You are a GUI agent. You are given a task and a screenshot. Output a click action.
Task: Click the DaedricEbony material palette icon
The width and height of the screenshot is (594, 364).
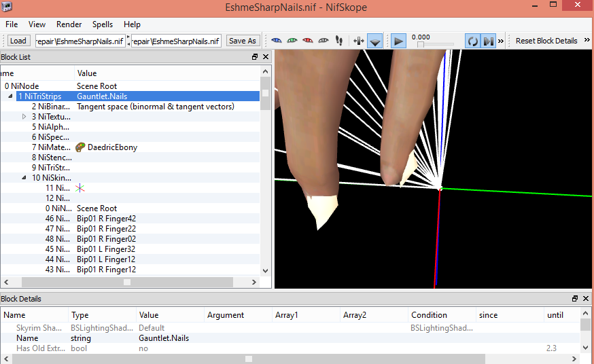pos(80,147)
